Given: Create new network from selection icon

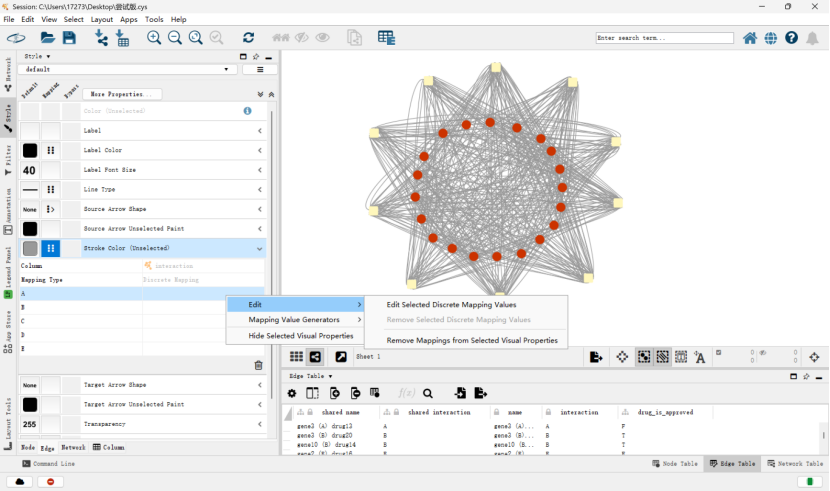Looking at the screenshot, I should point(354,38).
